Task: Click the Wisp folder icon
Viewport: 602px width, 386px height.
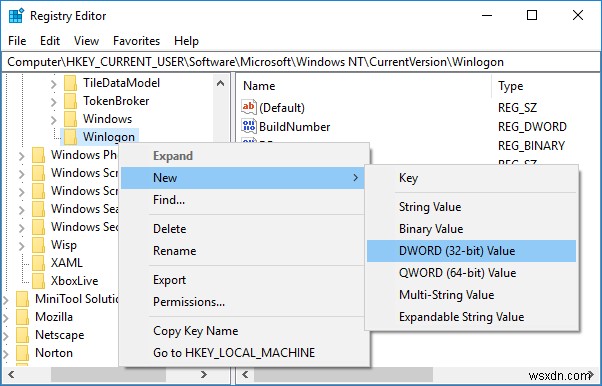Action: pos(38,245)
